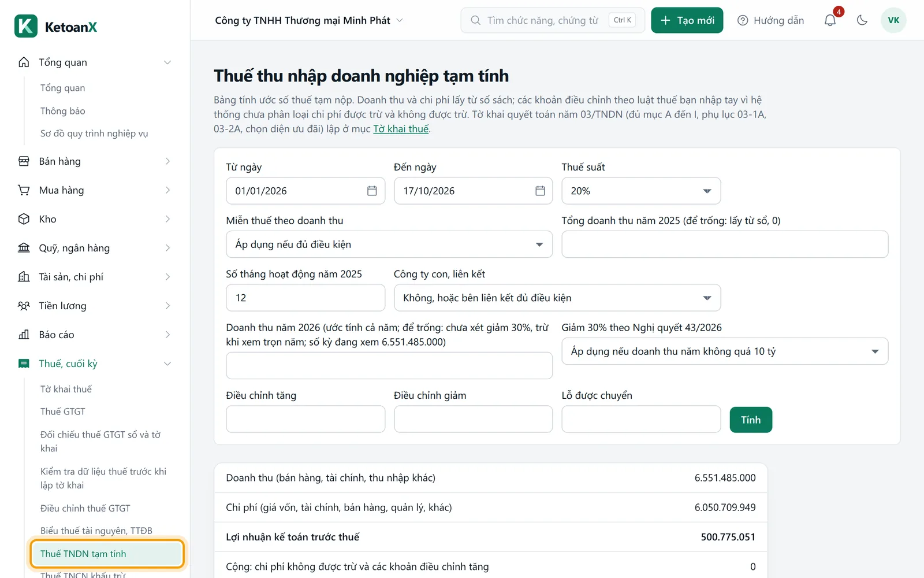
Task: Click the Quỹ, ngân hàng bank icon
Action: [24, 248]
